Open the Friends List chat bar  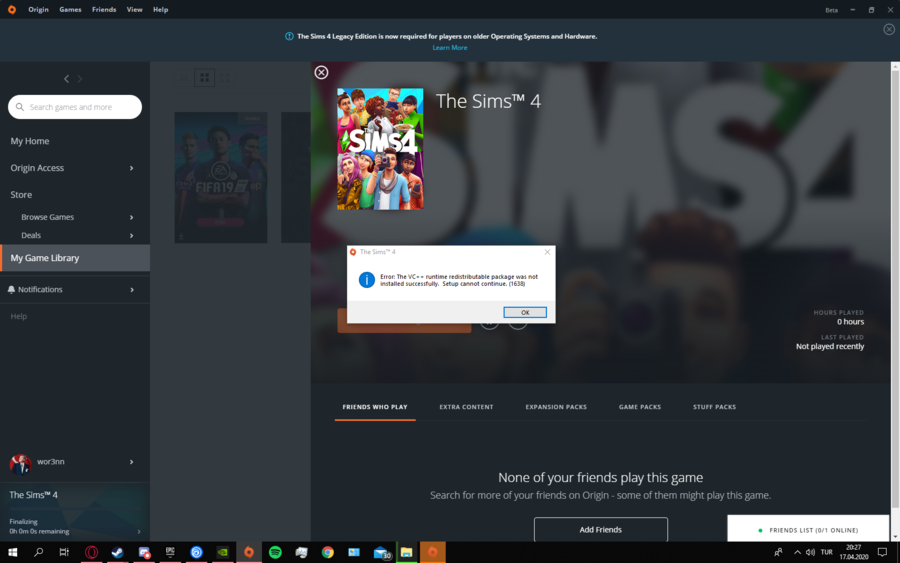click(808, 529)
